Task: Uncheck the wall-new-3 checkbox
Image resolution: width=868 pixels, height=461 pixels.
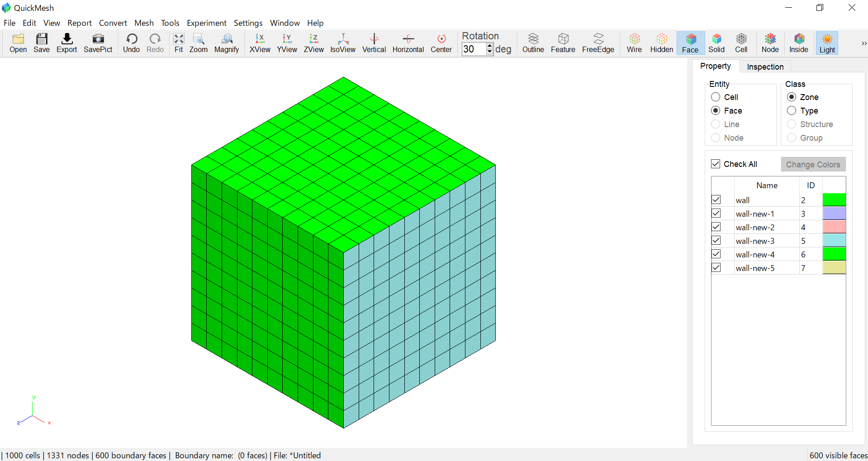Action: [x=716, y=240]
